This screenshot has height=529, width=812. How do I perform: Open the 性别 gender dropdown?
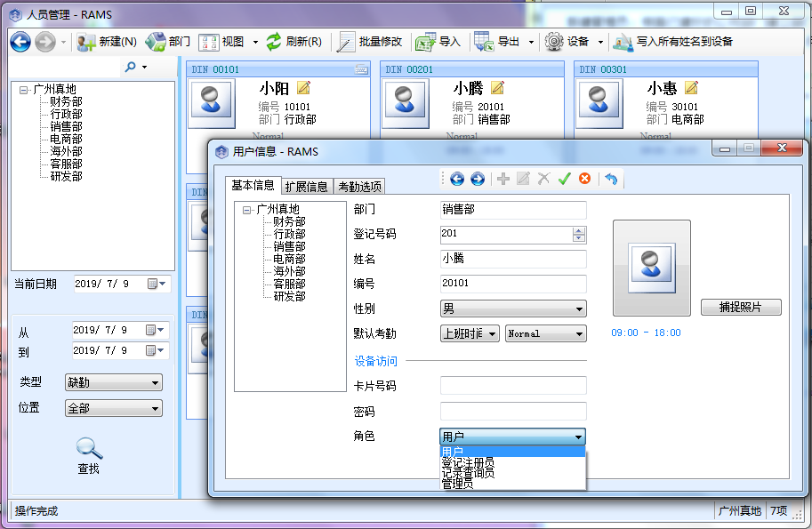[x=513, y=309]
